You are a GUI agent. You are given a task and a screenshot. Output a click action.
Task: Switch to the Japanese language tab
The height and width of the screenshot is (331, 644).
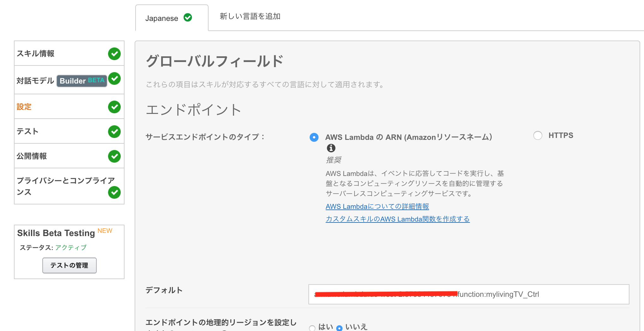pyautogui.click(x=172, y=18)
